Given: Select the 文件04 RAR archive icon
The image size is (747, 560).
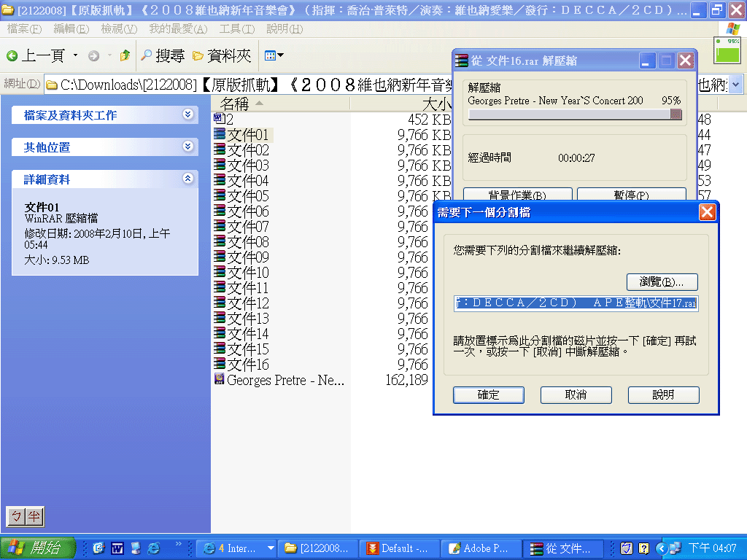Looking at the screenshot, I should click(x=219, y=179).
